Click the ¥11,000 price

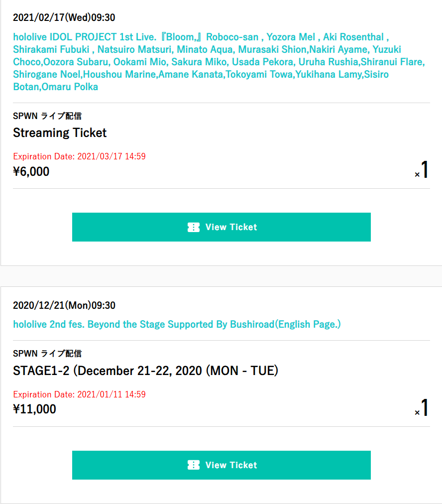pos(34,409)
